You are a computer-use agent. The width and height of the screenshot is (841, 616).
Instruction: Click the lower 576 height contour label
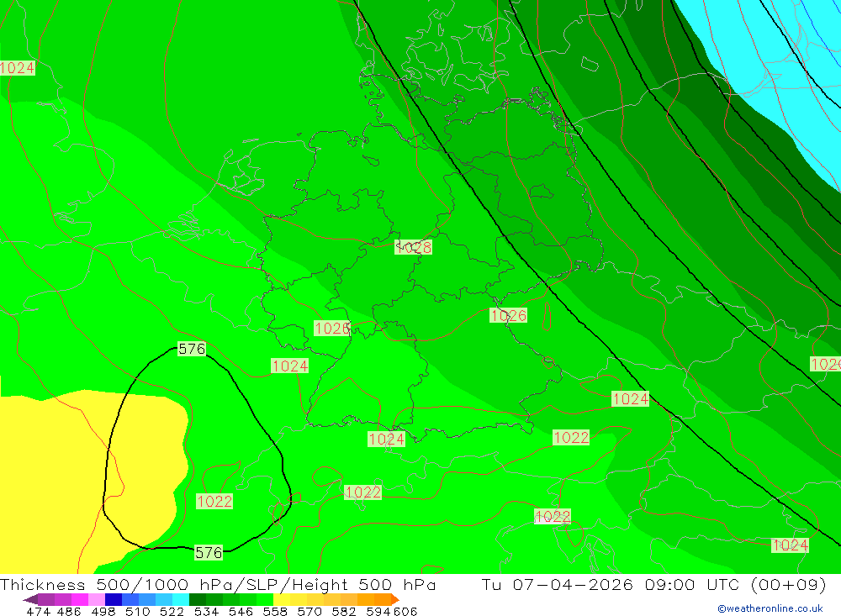(x=208, y=553)
